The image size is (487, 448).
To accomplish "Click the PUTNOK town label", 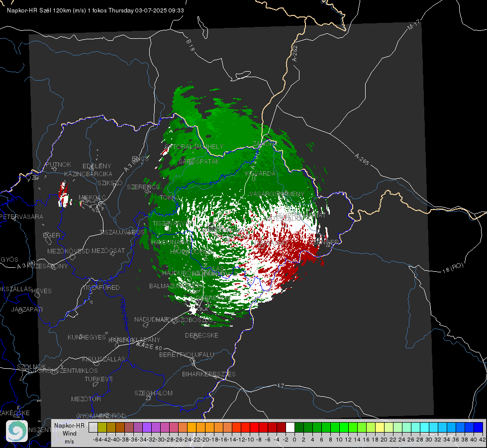I will point(58,164).
